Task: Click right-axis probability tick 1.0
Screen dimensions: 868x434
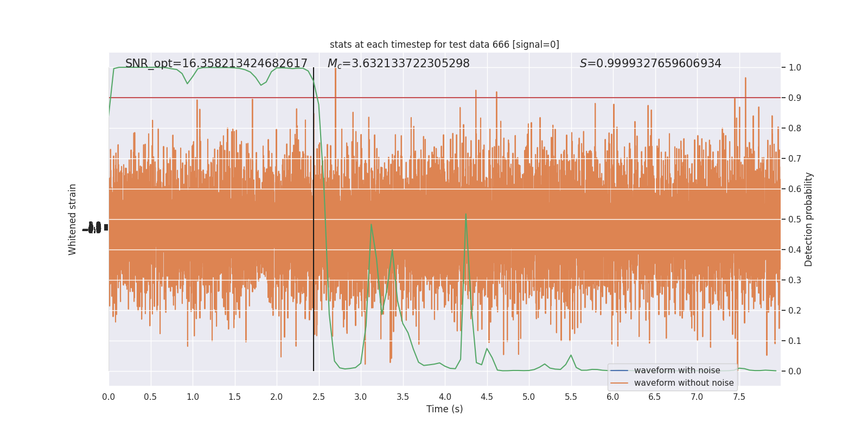Action: point(795,68)
